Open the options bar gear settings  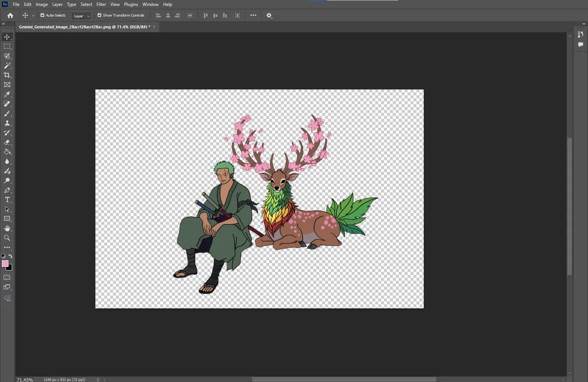pos(269,16)
